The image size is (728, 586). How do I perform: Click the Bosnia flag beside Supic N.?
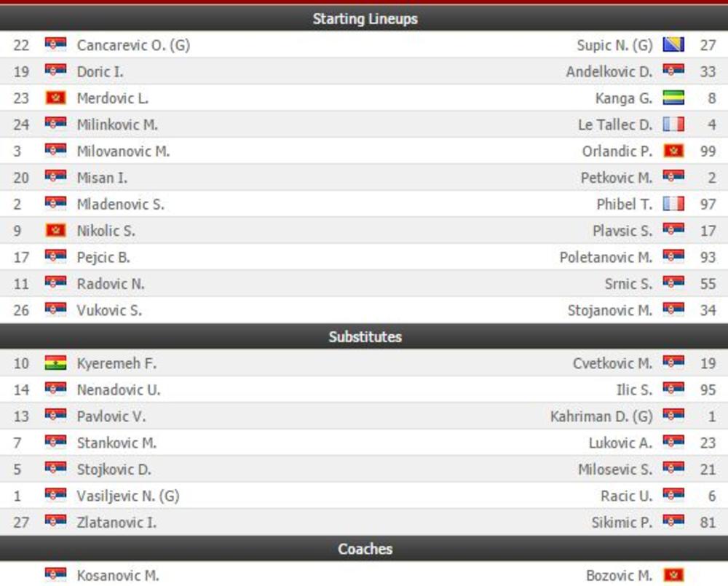tap(673, 45)
